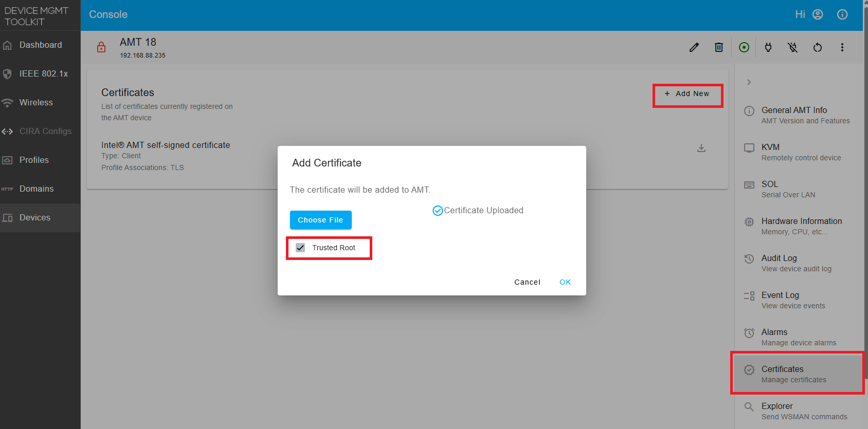Image resolution: width=868 pixels, height=429 pixels.
Task: Open the three-dot more options menu
Action: click(842, 47)
